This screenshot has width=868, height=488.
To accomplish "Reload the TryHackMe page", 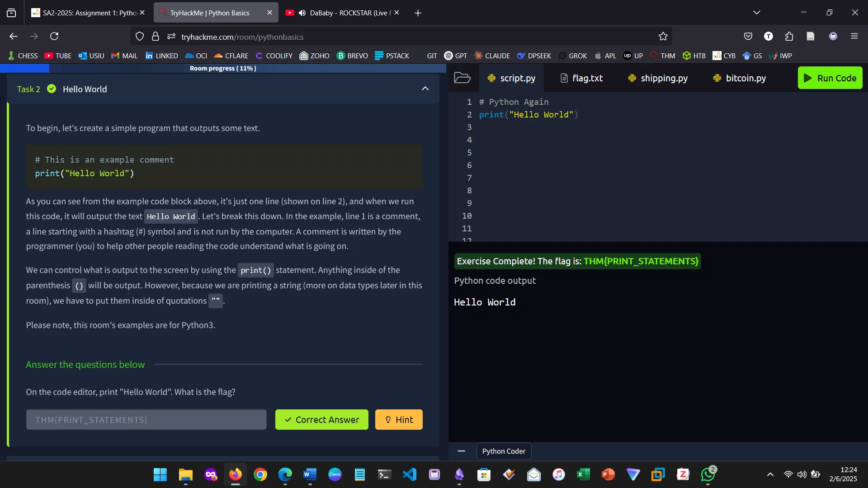I will 54,36.
